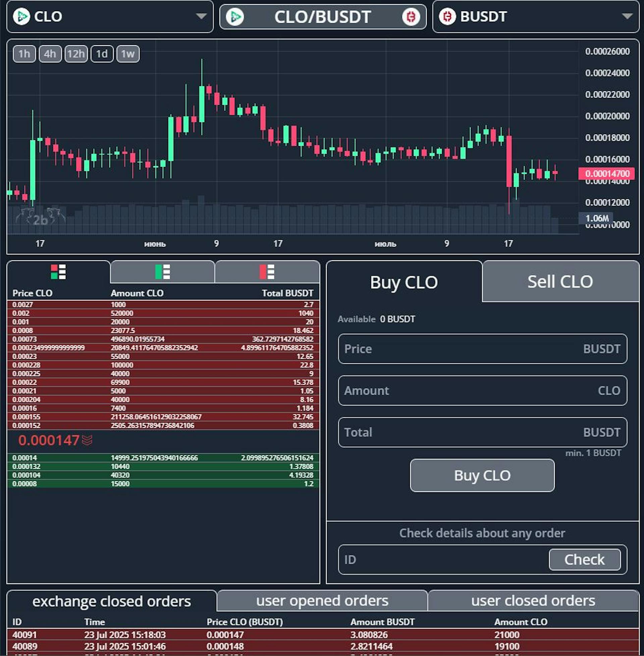The image size is (644, 656).
Task: Select buy order at price 0.00008
Action: click(163, 484)
